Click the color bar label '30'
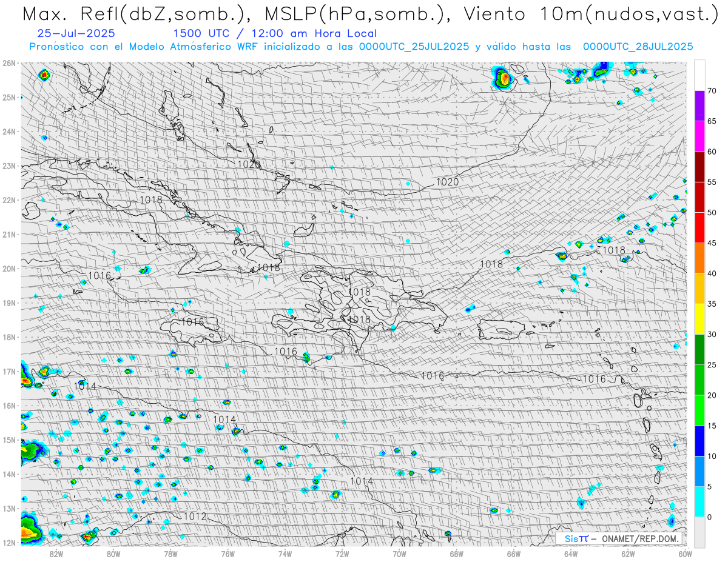The width and height of the screenshot is (728, 562). click(x=712, y=335)
